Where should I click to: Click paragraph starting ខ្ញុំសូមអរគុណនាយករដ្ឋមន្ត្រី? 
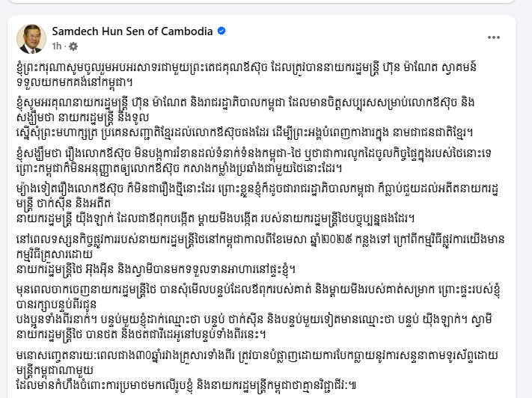[245, 117]
